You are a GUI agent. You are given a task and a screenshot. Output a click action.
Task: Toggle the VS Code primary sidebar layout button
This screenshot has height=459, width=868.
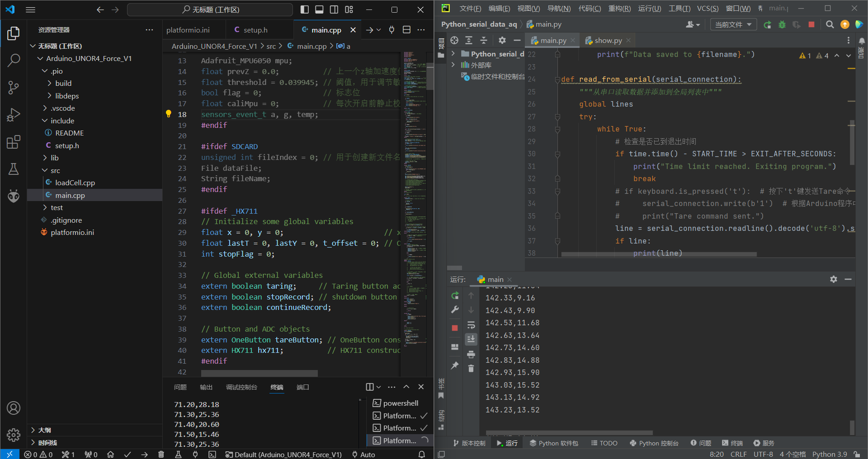[305, 9]
